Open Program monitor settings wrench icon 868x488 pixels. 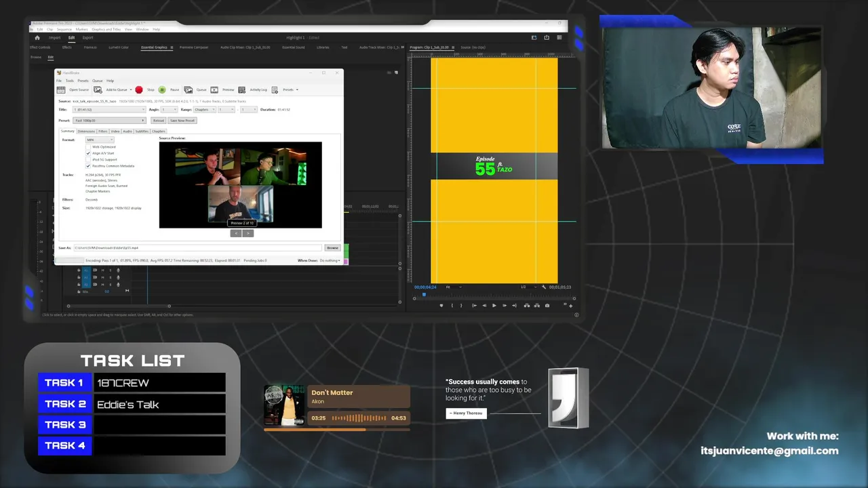(544, 287)
